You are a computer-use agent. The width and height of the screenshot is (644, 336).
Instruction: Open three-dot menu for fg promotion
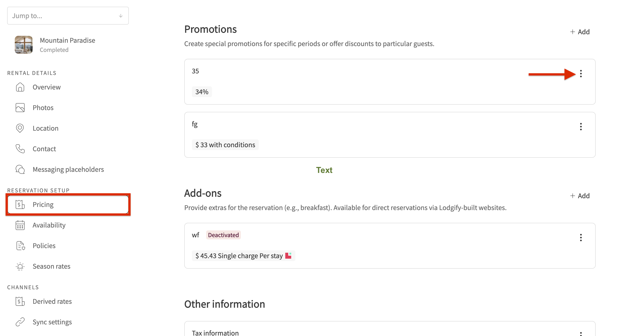coord(581,127)
